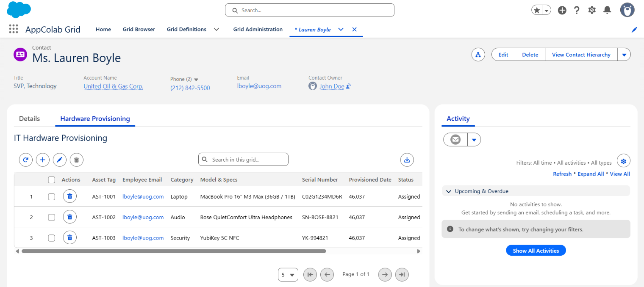The height and width of the screenshot is (287, 644).
Task: Check the box for row AST-1001
Action: [52, 196]
